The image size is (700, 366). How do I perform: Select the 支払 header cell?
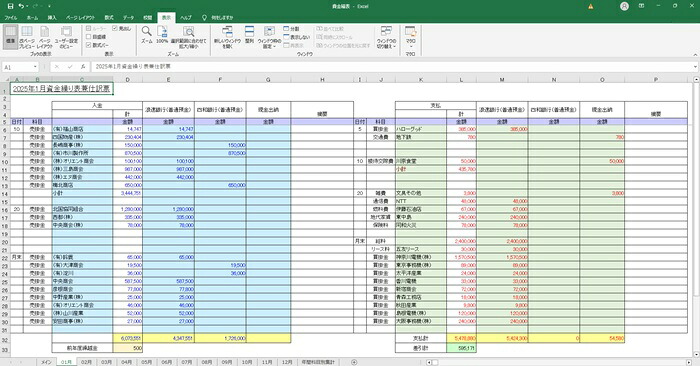435,105
